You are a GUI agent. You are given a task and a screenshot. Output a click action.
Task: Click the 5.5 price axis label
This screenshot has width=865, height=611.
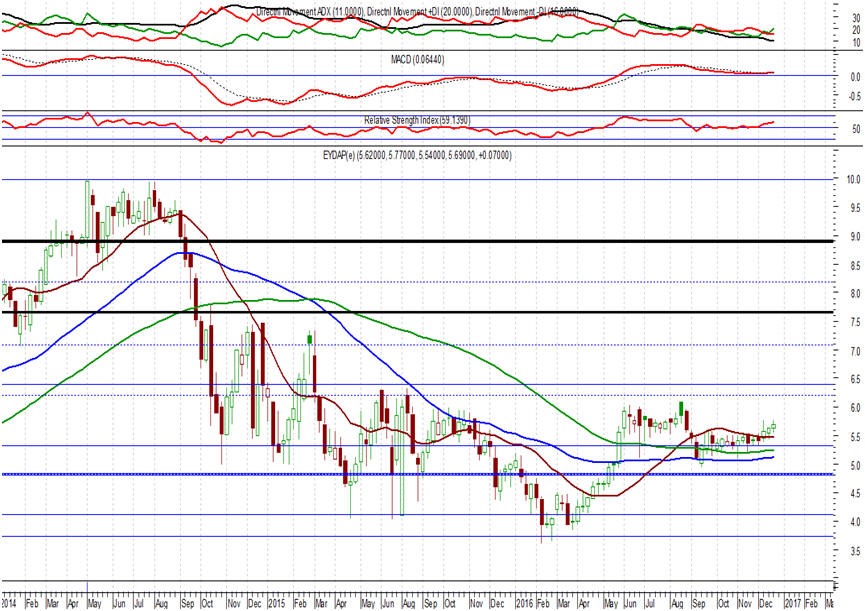coord(855,437)
